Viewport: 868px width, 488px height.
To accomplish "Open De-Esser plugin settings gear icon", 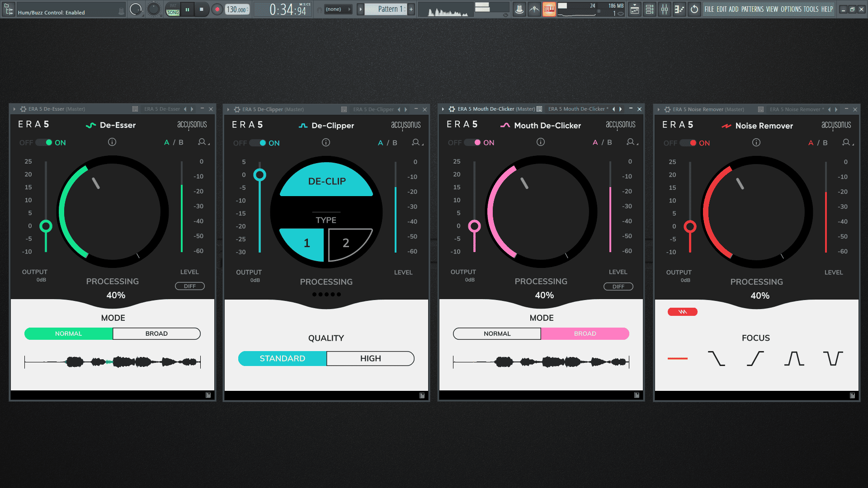I will pos(23,109).
